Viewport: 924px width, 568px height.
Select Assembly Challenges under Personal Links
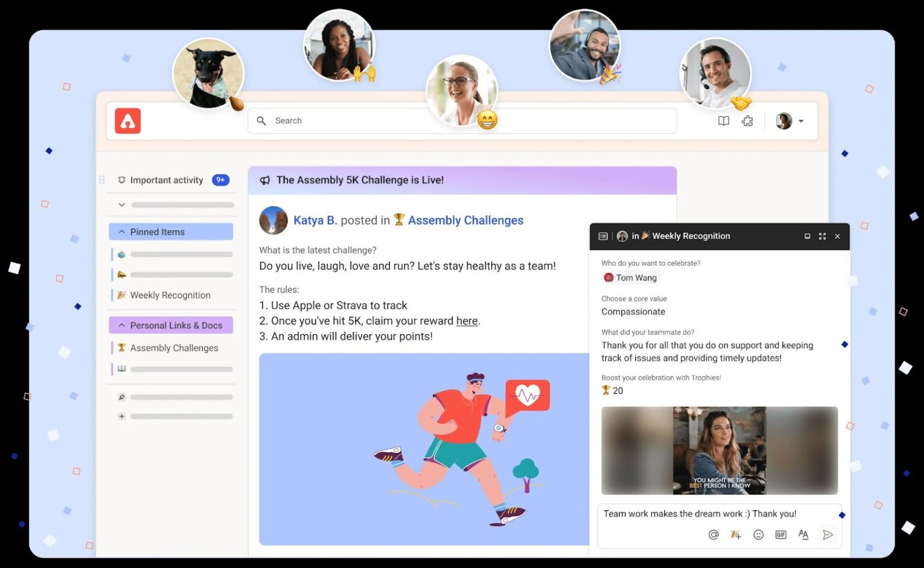click(x=174, y=347)
